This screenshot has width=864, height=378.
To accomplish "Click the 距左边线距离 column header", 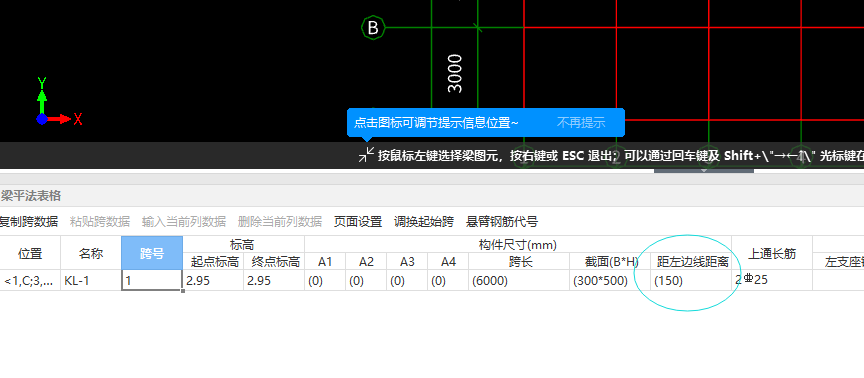I will click(x=691, y=261).
